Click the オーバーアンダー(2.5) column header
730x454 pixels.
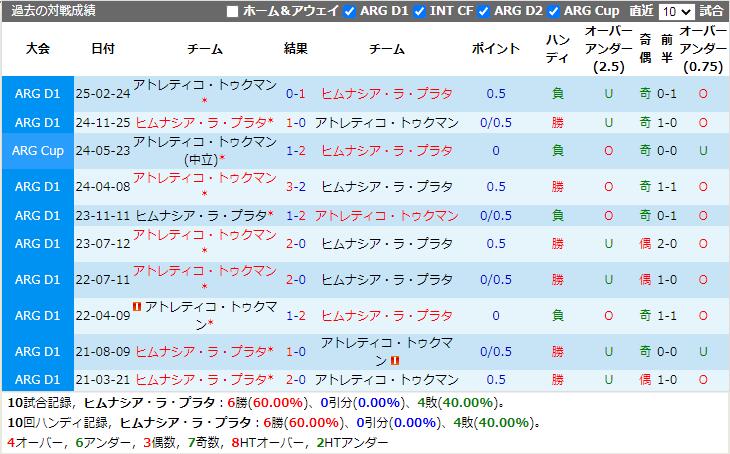click(608, 48)
